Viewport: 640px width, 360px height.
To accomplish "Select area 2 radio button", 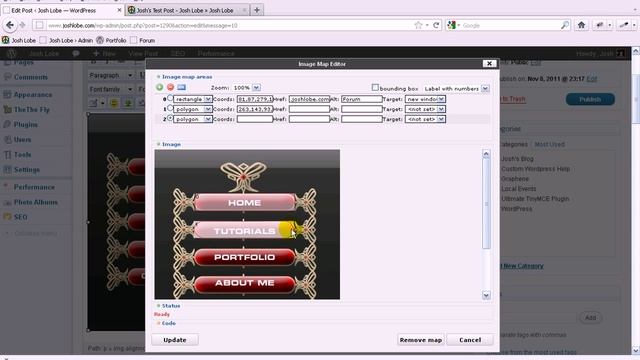I will [170, 118].
